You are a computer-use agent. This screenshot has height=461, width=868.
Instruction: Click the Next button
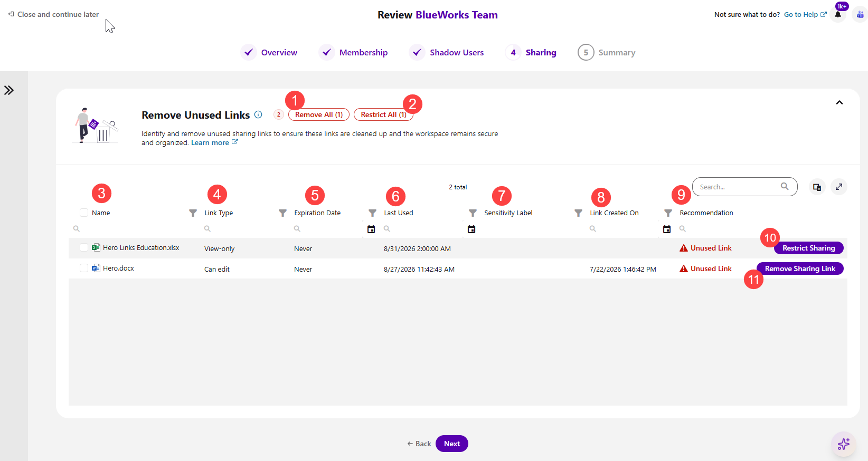click(452, 444)
